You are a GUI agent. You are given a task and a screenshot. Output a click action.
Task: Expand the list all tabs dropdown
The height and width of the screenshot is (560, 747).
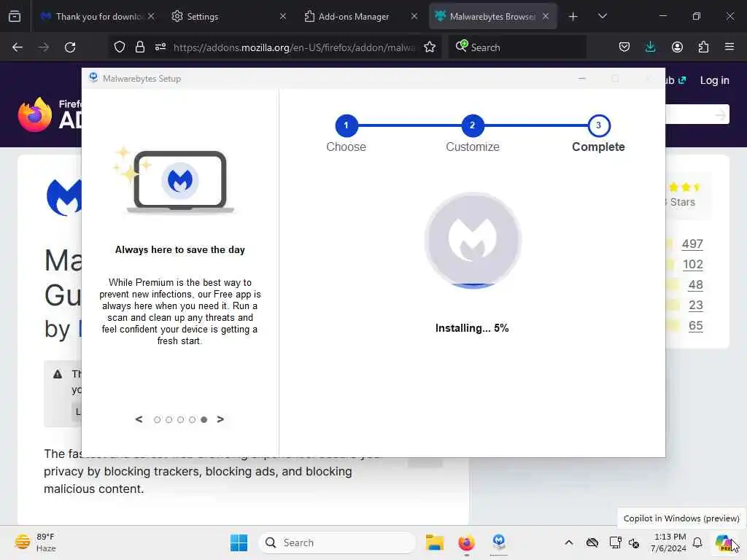[x=602, y=16]
